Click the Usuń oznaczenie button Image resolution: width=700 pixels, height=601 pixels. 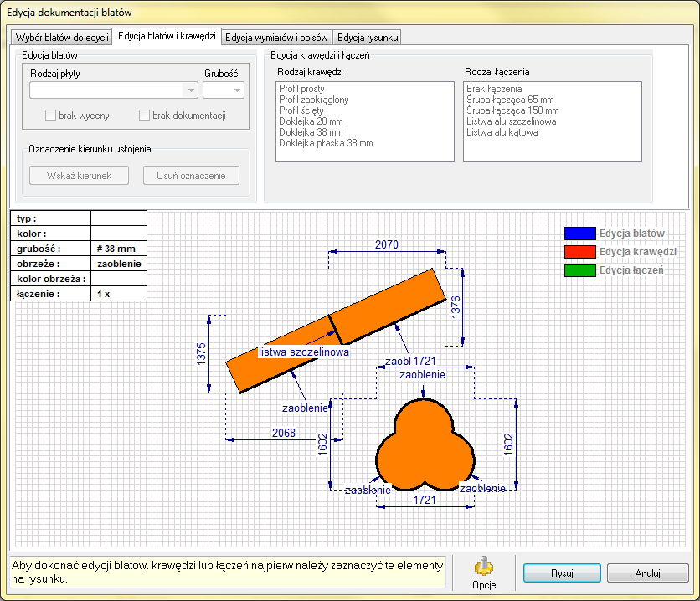pyautogui.click(x=191, y=175)
